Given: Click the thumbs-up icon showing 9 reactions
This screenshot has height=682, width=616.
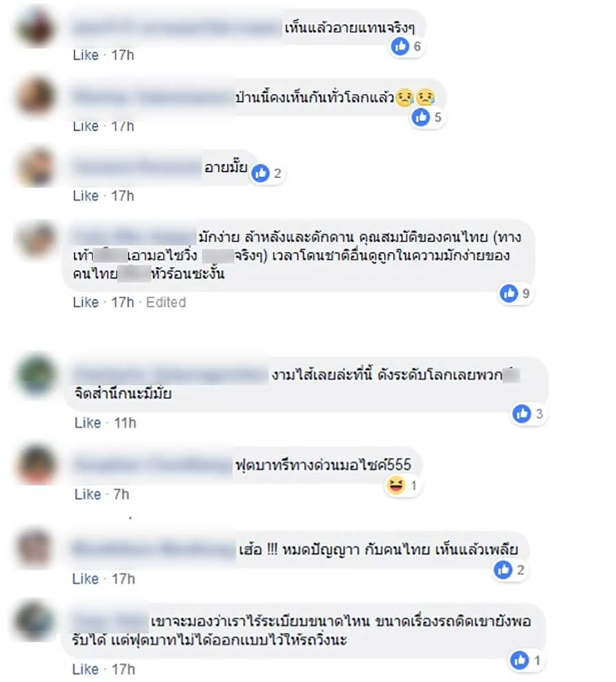Looking at the screenshot, I should click(509, 293).
